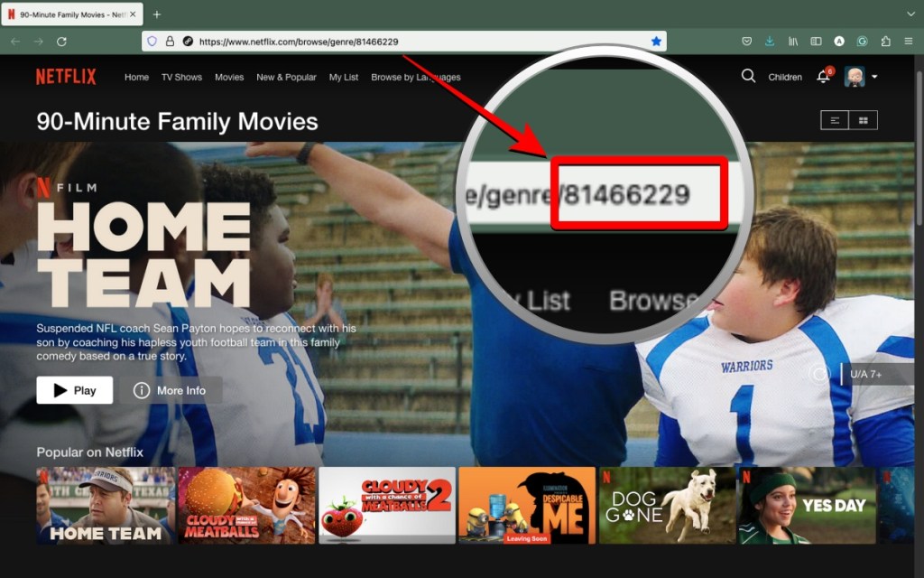The height and width of the screenshot is (578, 924).
Task: Save page to Pocket
Action: [745, 41]
